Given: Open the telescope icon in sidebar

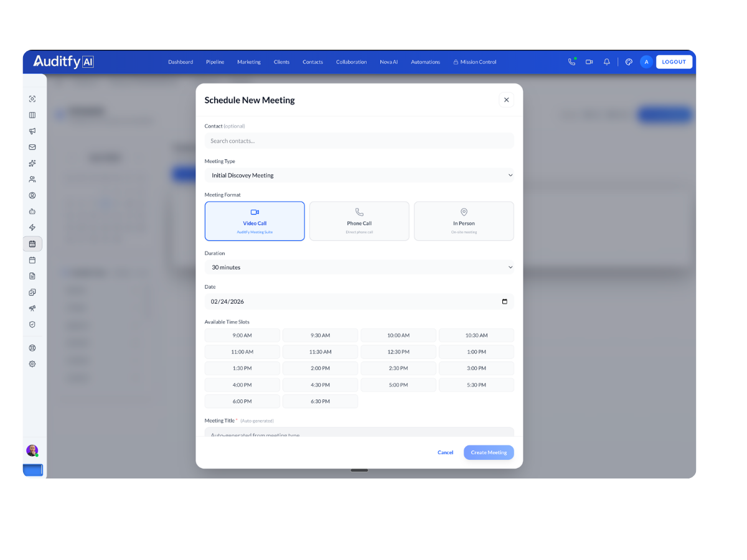Looking at the screenshot, I should 32,309.
